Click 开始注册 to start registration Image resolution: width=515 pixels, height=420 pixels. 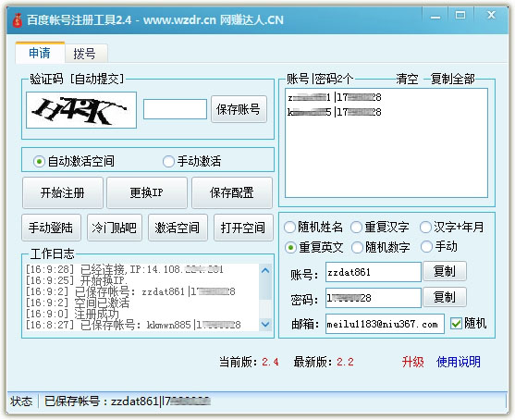point(62,192)
